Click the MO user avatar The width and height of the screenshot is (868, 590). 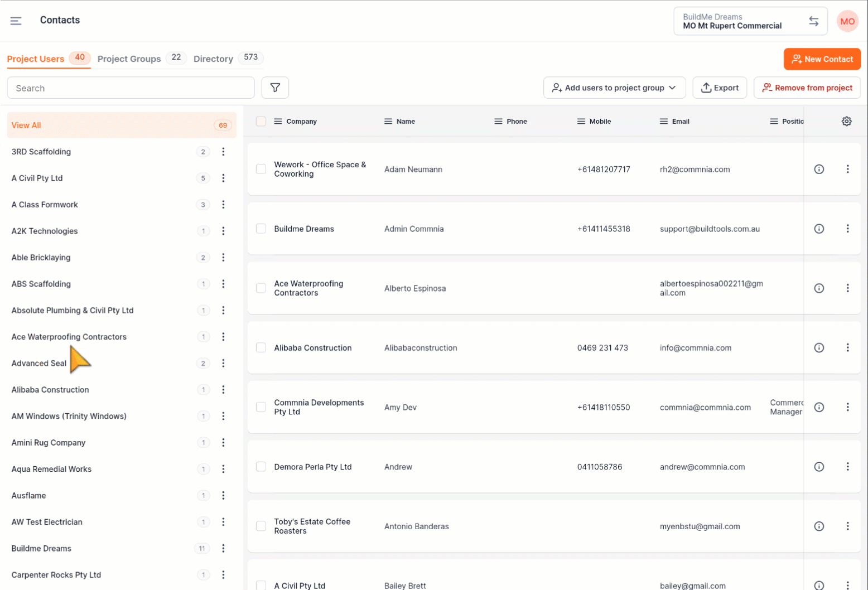click(847, 21)
